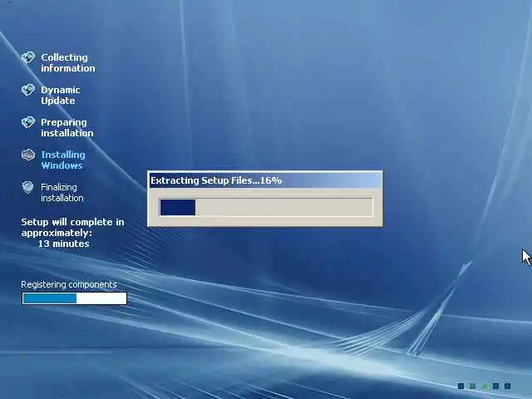
Task: Select the 'Collecting information' step label
Action: pos(68,63)
